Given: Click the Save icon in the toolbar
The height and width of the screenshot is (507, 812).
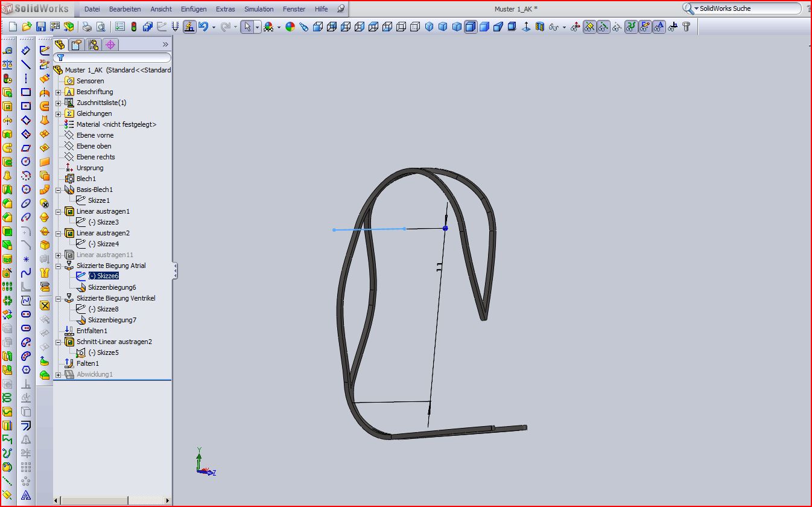Looking at the screenshot, I should 40,27.
